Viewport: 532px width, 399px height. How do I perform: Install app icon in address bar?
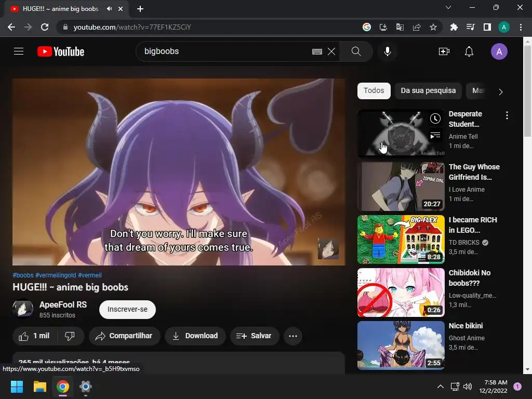[383, 27]
